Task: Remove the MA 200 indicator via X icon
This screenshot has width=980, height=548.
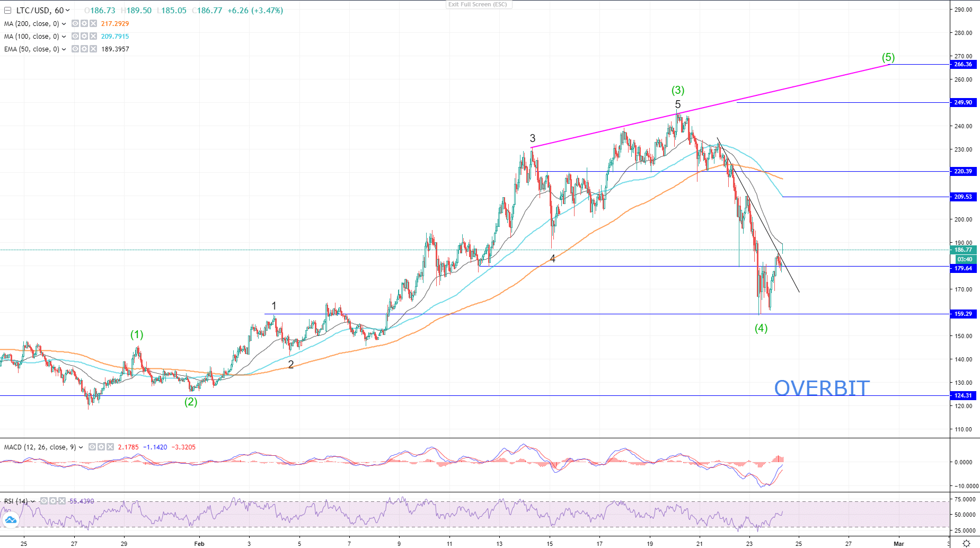Action: point(93,23)
